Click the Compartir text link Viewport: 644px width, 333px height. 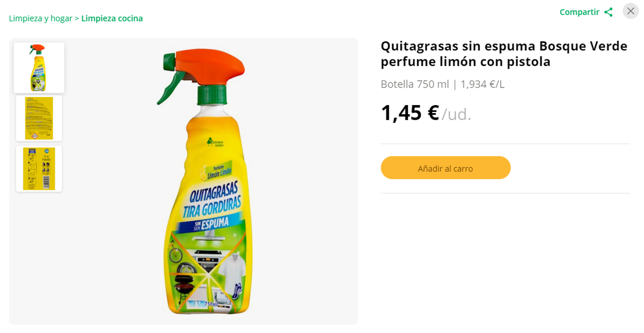point(580,12)
